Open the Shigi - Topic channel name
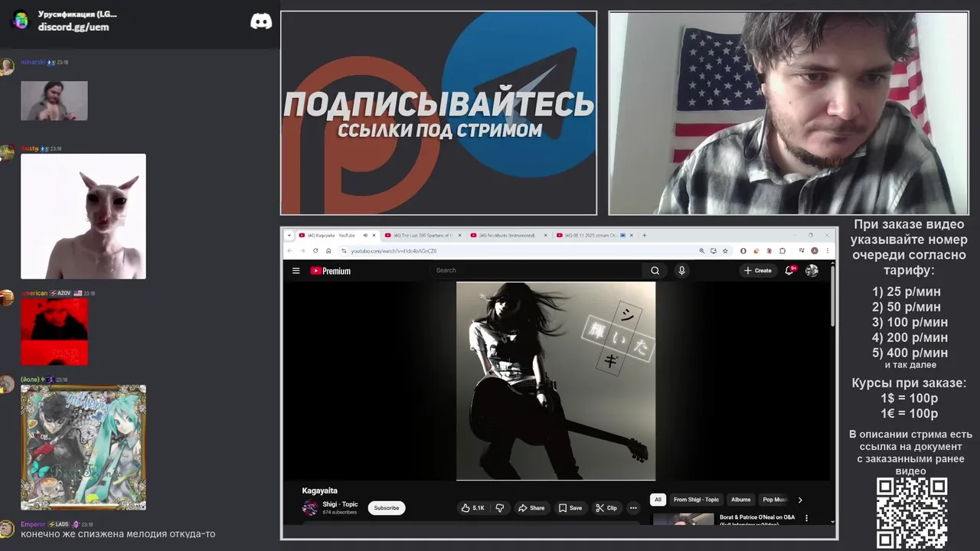980x551 pixels. pos(340,504)
